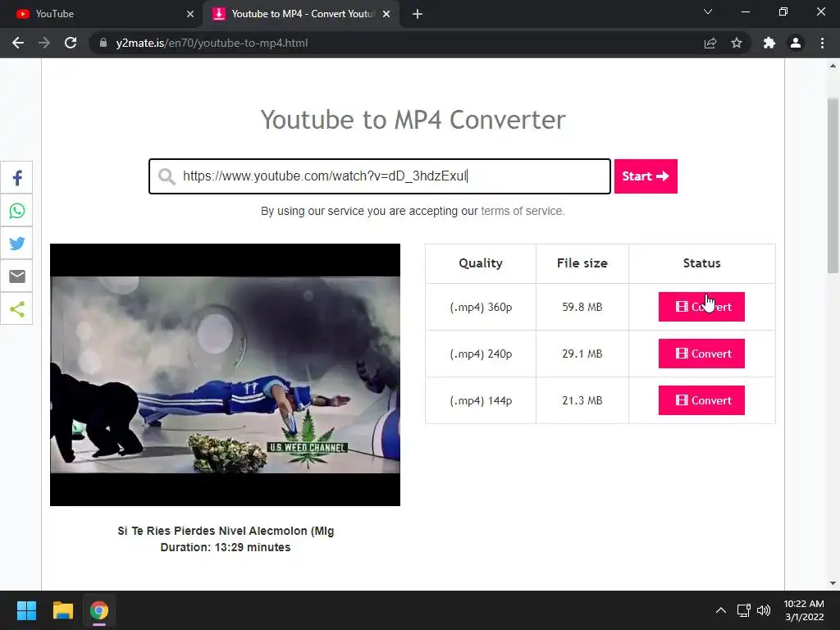
Task: Open the clock and date panel
Action: click(x=804, y=610)
